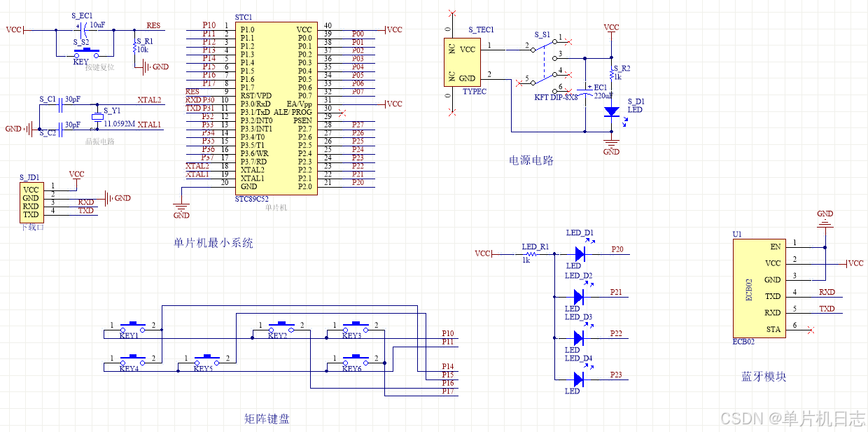
Task: Select the KEY3 pushbutton in the keypad
Action: click(x=356, y=328)
